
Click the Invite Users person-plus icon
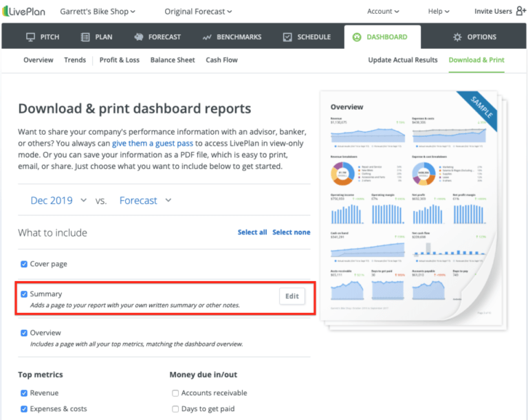point(520,11)
